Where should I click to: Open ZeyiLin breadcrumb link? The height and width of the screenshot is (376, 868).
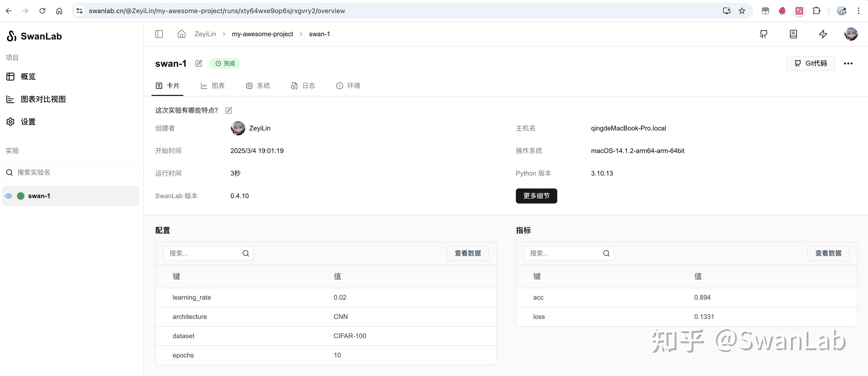point(205,34)
